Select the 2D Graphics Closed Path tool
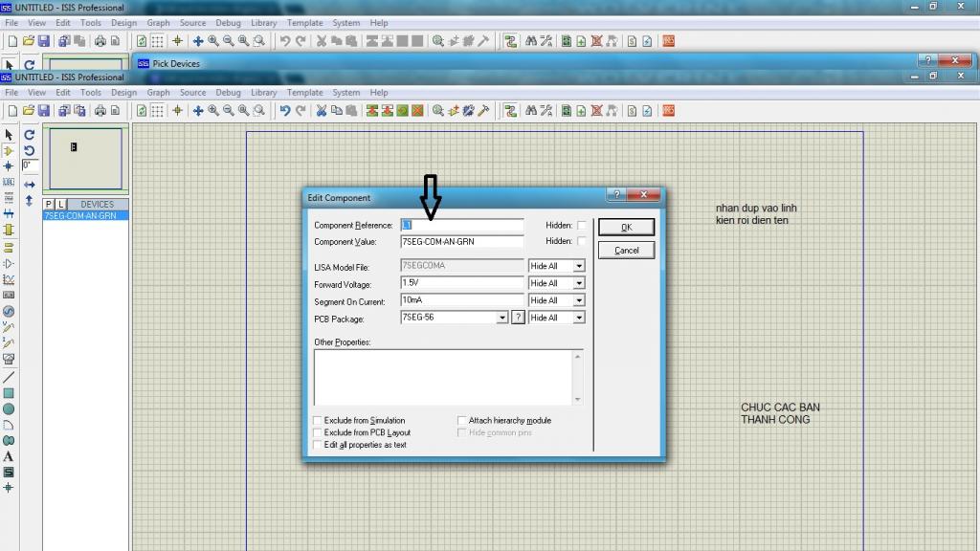The height and width of the screenshot is (551, 980). 8,440
